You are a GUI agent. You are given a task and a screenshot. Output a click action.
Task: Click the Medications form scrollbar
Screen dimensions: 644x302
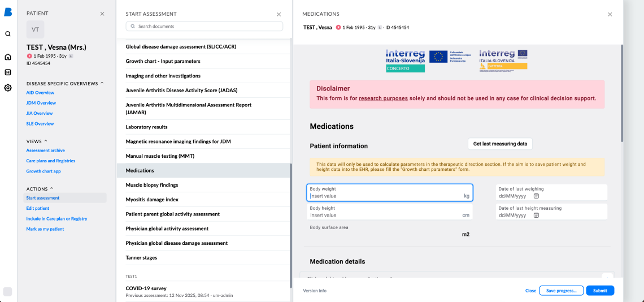(622, 93)
